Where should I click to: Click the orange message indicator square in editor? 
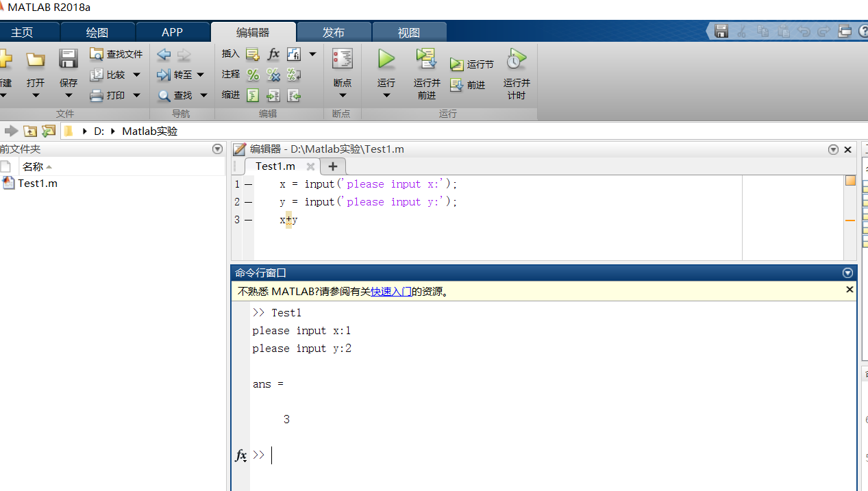point(850,181)
